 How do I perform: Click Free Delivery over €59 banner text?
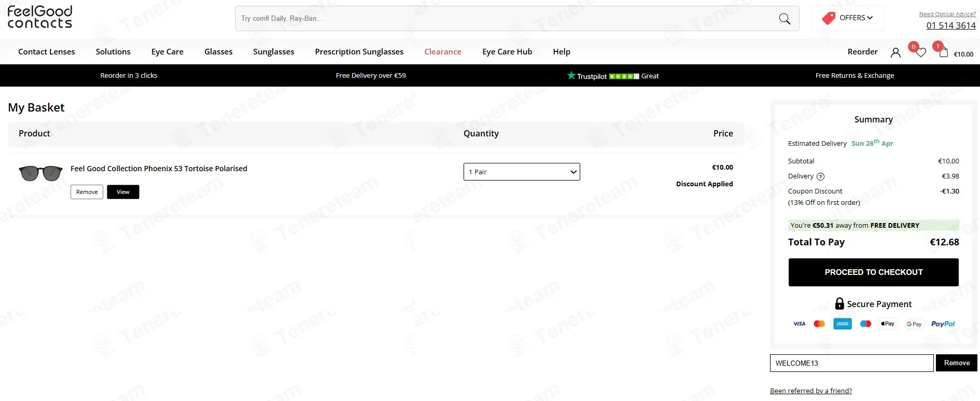(x=371, y=76)
